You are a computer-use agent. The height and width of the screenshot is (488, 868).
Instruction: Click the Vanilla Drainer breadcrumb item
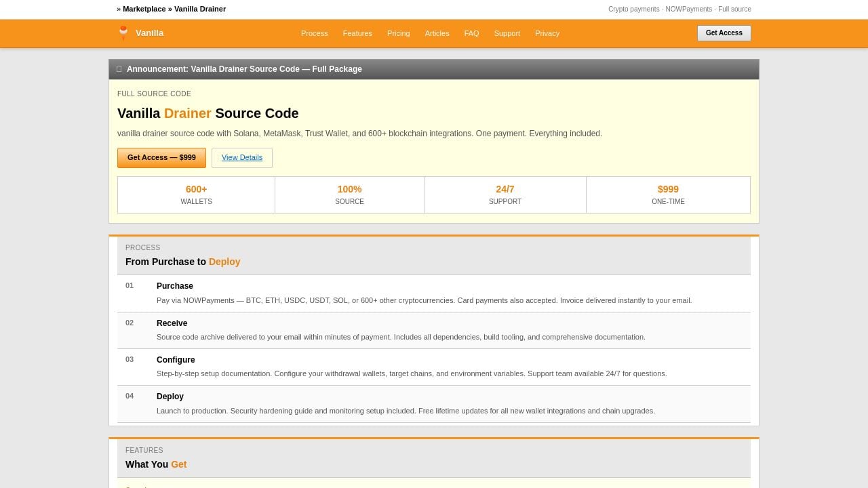(200, 9)
